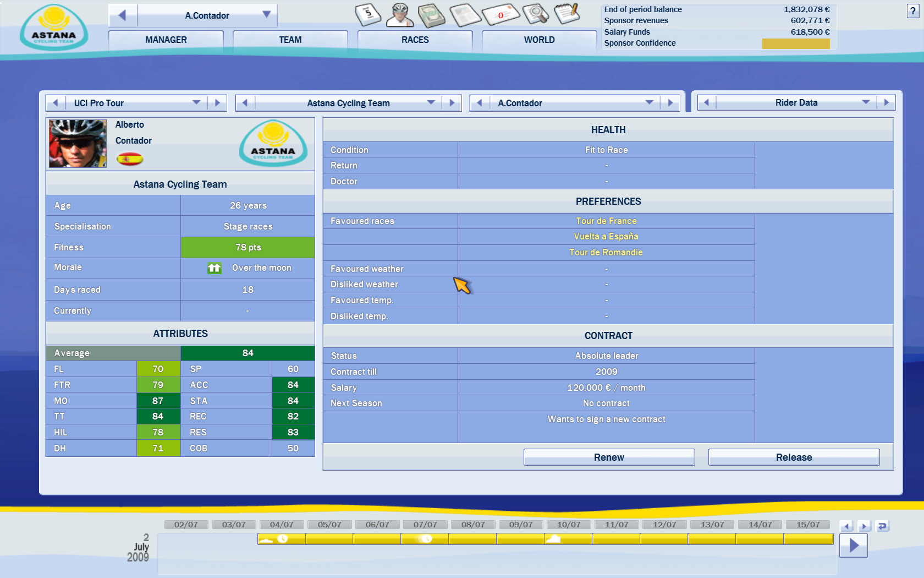Go to next rider using right arrow beside A.Contador
Image resolution: width=924 pixels, height=578 pixels.
point(670,103)
